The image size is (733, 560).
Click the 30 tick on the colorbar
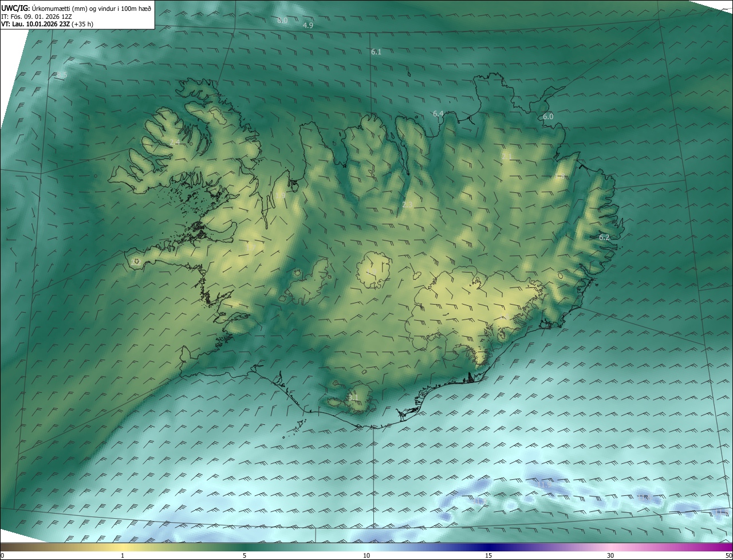[610, 555]
